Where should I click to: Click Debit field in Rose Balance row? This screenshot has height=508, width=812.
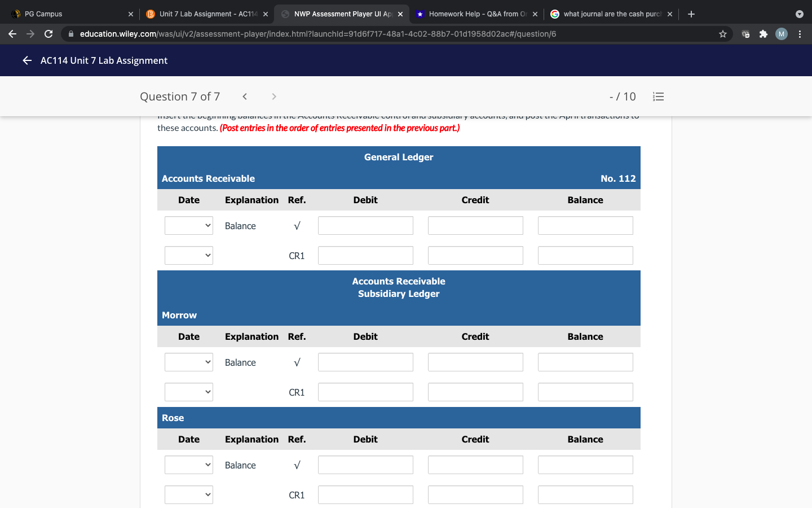pyautogui.click(x=365, y=465)
